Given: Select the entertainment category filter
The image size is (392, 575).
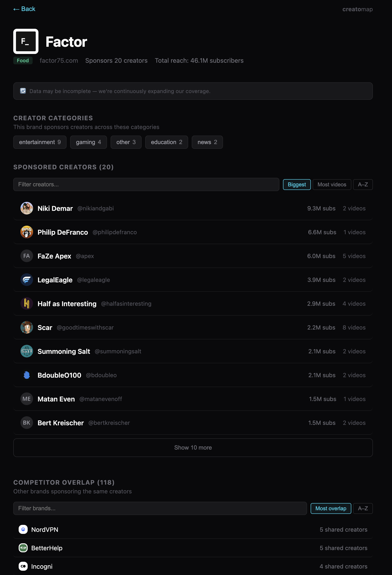Looking at the screenshot, I should pyautogui.click(x=40, y=142).
